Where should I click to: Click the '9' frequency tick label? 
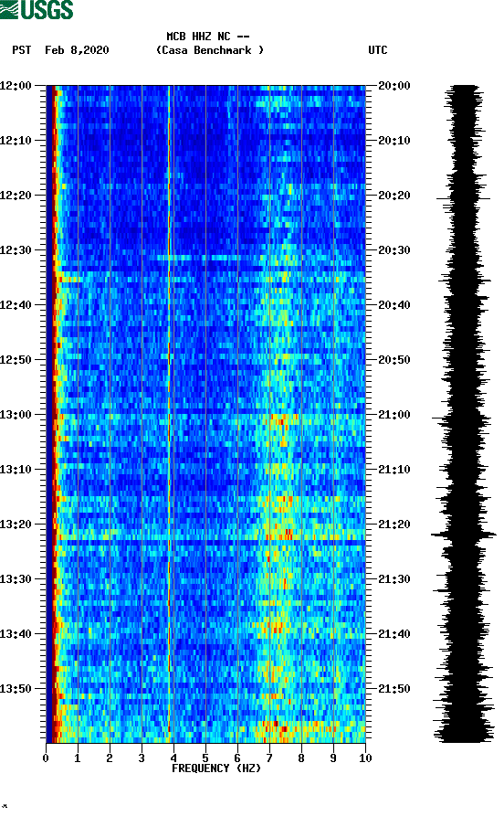[333, 758]
